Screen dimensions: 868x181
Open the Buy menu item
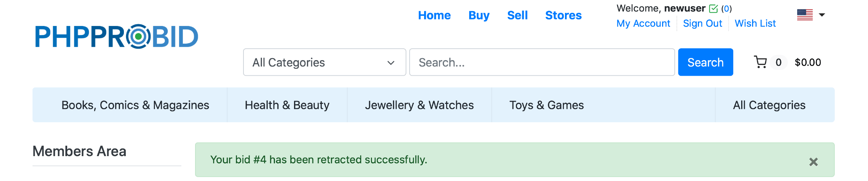click(479, 15)
